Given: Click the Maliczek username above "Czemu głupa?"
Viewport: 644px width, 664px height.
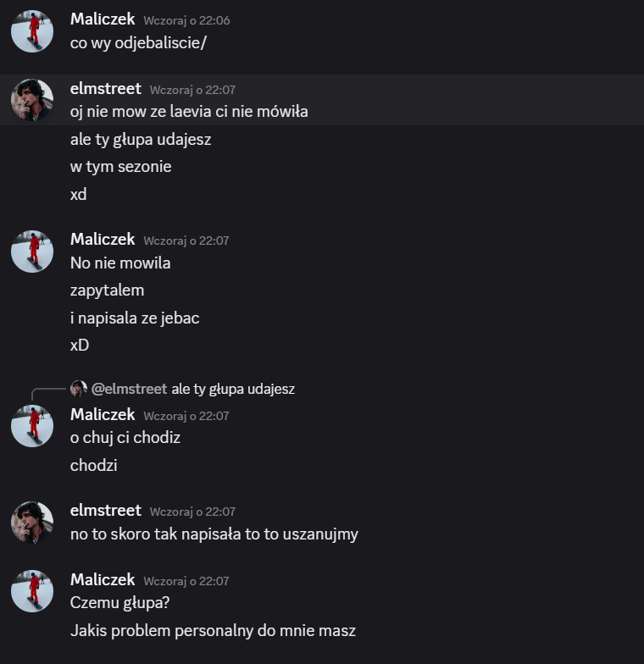Looking at the screenshot, I should coord(103,580).
